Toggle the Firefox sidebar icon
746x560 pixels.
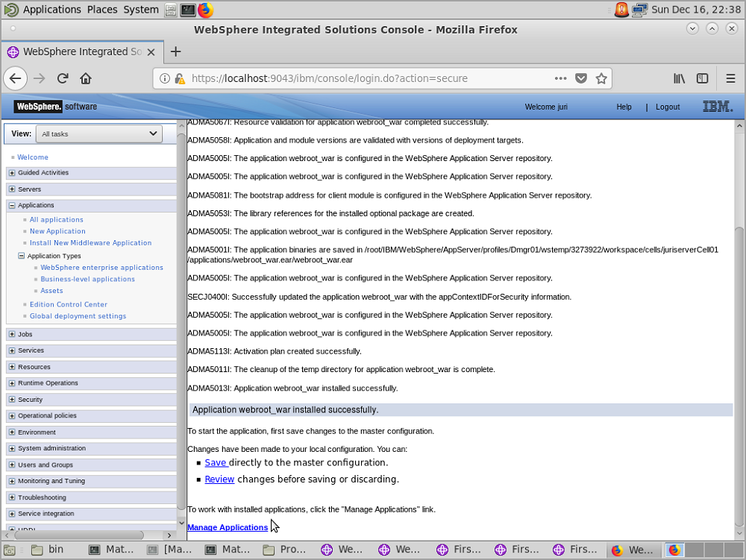(702, 78)
